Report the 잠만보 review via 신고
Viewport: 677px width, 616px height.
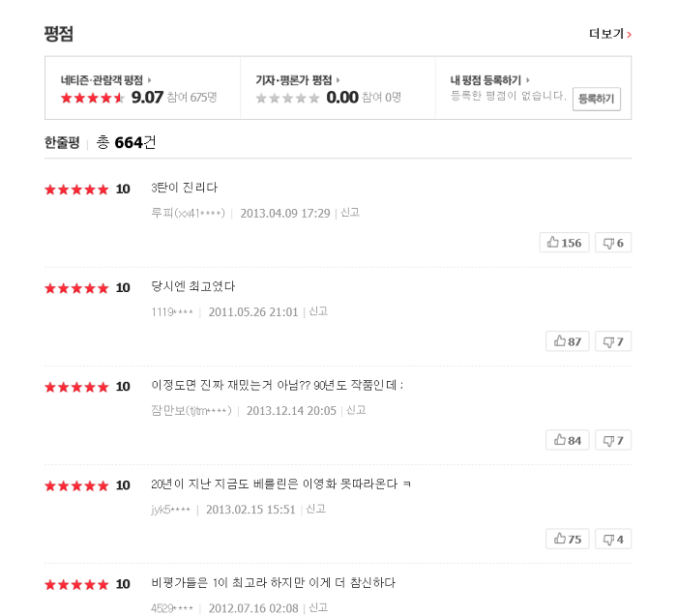click(x=356, y=410)
